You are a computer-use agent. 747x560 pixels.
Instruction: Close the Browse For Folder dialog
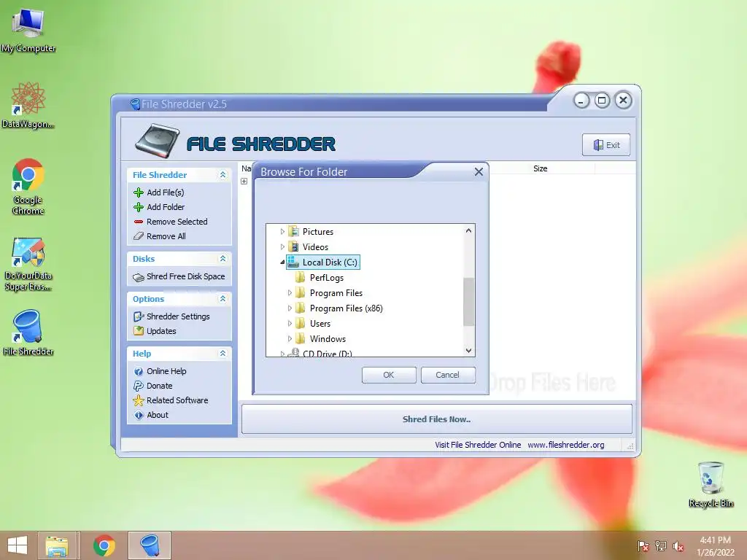[479, 172]
